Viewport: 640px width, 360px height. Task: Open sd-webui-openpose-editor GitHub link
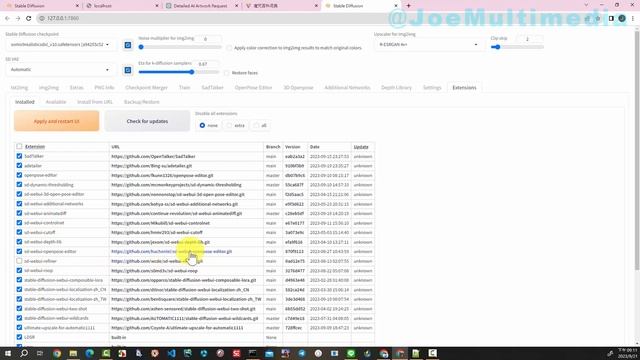point(171,252)
